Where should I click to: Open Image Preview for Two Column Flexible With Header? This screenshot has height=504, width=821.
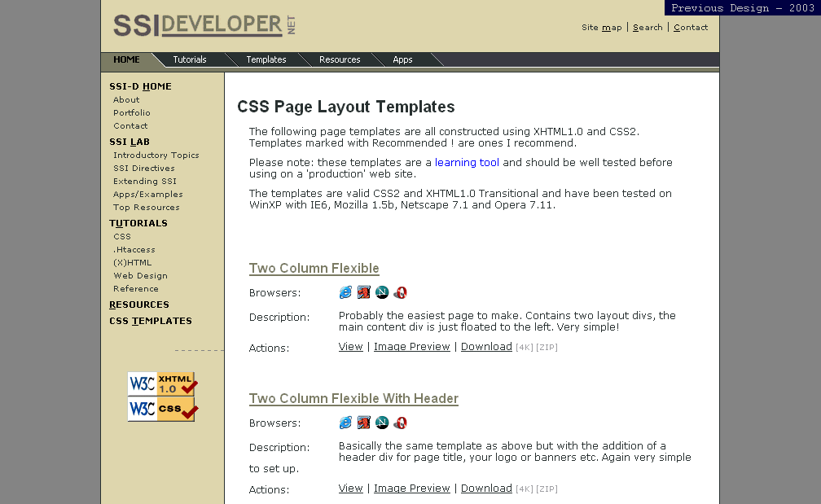click(411, 489)
